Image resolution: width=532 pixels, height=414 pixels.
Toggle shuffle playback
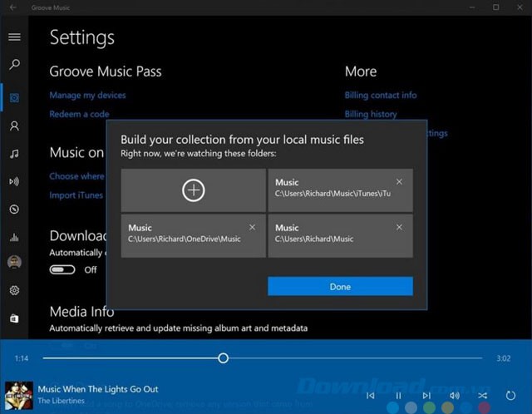click(x=482, y=396)
